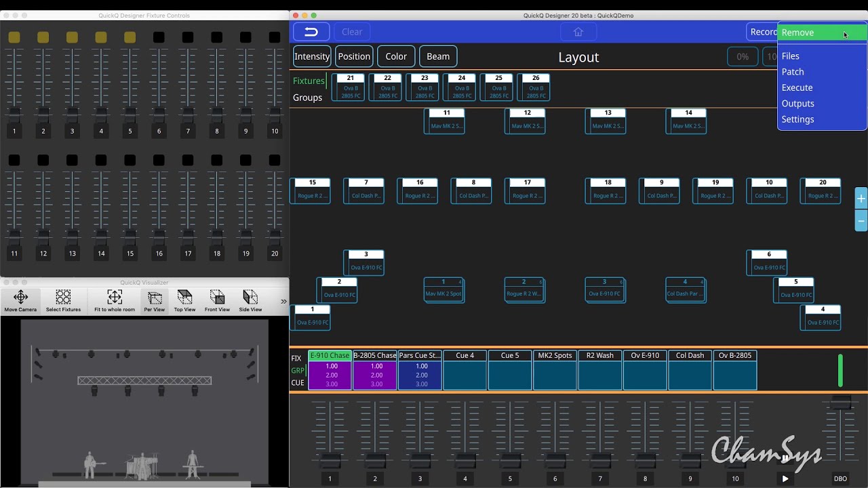The width and height of the screenshot is (868, 488).
Task: Select group tile 1 Mav MK 2 Spot
Action: click(443, 289)
